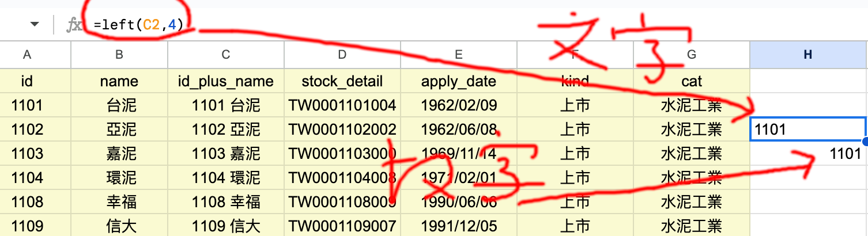Click the cell containing TW0001101004
The width and height of the screenshot is (868, 236).
point(342,105)
